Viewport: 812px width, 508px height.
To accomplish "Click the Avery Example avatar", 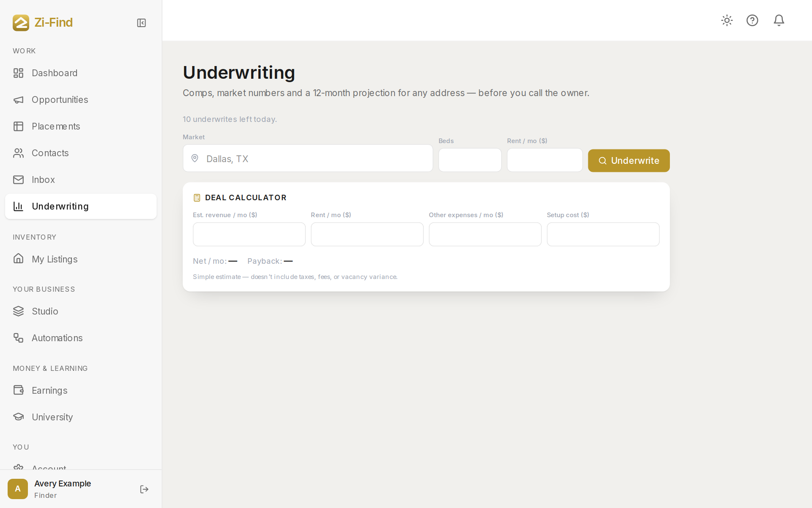I will point(18,489).
